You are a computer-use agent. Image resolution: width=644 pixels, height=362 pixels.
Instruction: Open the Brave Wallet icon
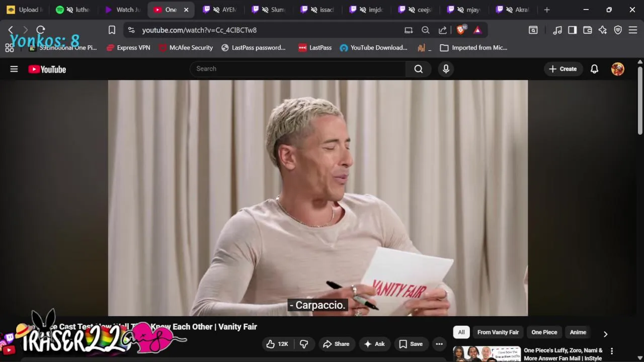pyautogui.click(x=587, y=30)
